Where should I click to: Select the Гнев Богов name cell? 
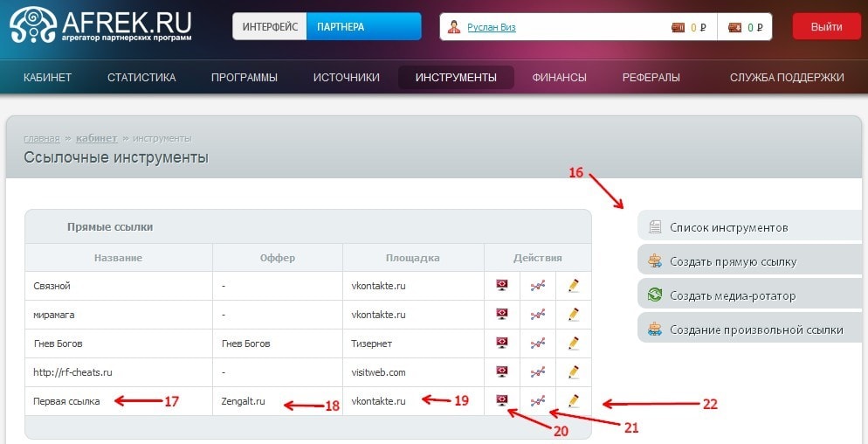tap(119, 343)
